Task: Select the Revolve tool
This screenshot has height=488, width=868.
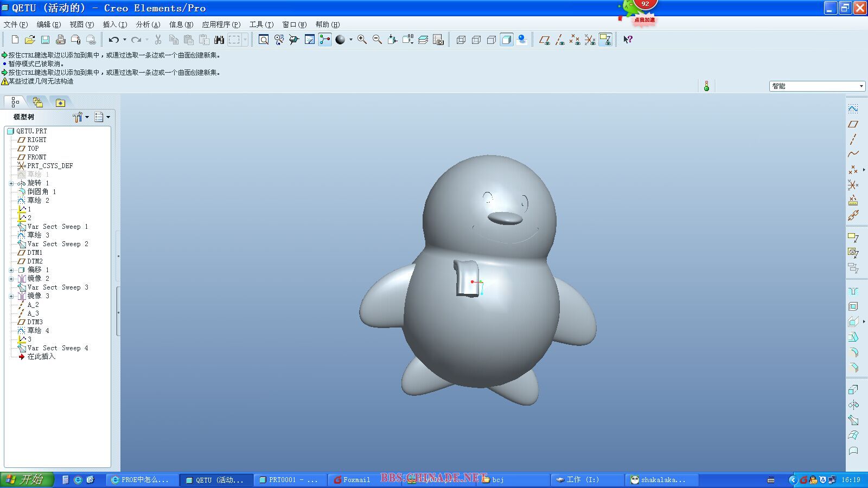Action: pyautogui.click(x=853, y=405)
